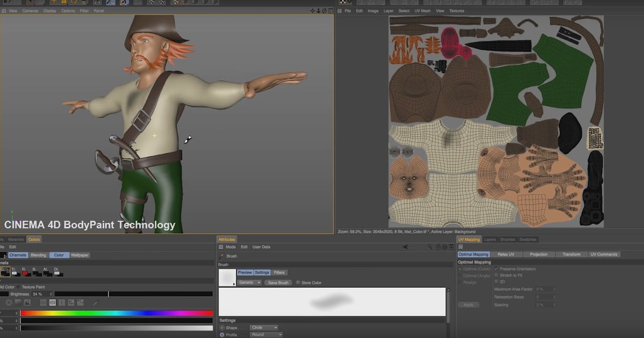This screenshot has width=644, height=338.
Task: Click the back arrow in Attributes panel
Action: (x=406, y=247)
